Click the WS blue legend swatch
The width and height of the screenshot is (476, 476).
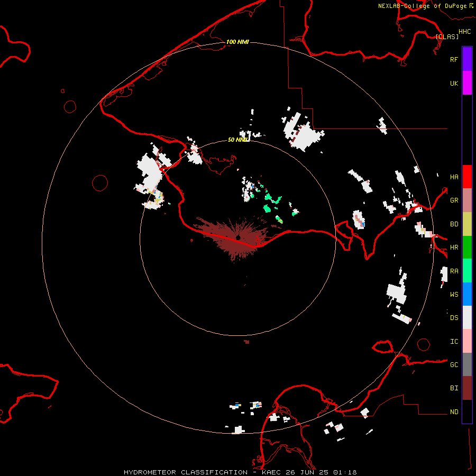[x=467, y=294]
